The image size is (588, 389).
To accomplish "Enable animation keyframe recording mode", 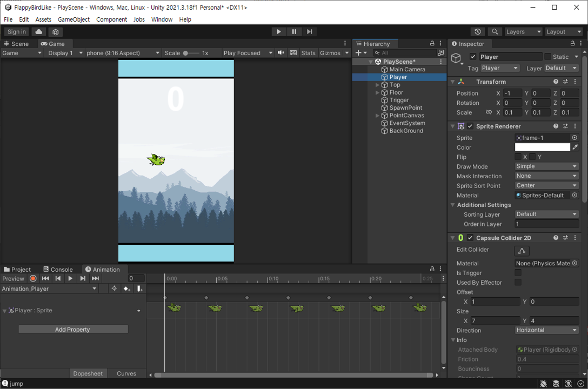I will pyautogui.click(x=33, y=278).
